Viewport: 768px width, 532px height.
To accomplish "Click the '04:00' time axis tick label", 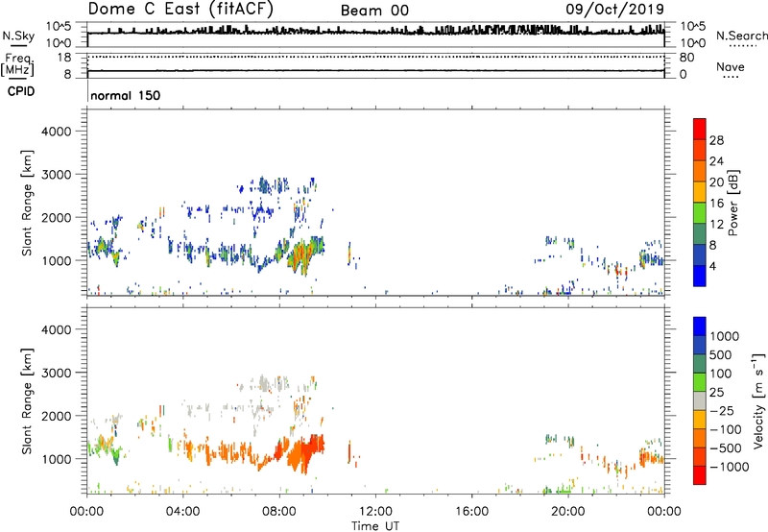I will [182, 512].
